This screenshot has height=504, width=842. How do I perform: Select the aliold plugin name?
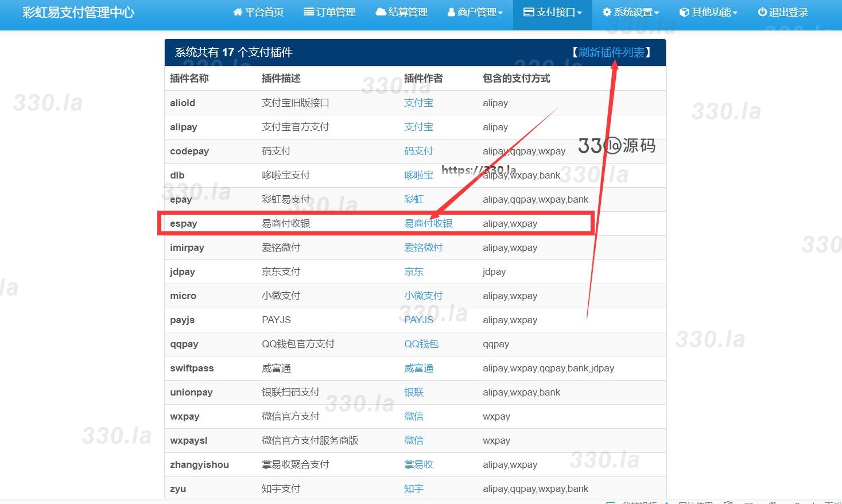point(183,103)
